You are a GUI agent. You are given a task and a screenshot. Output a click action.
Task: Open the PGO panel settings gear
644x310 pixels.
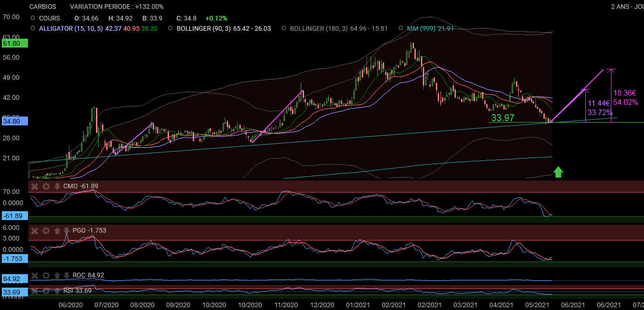46,230
